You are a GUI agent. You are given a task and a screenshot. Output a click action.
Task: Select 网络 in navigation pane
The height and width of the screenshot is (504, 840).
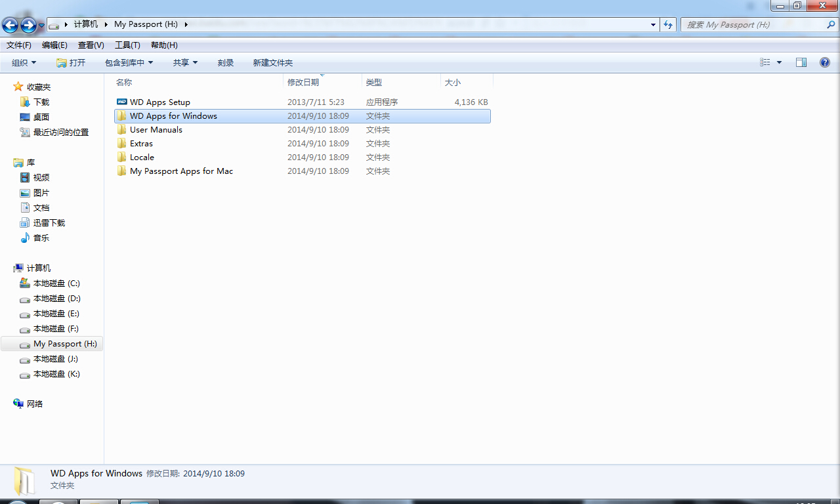coord(35,404)
